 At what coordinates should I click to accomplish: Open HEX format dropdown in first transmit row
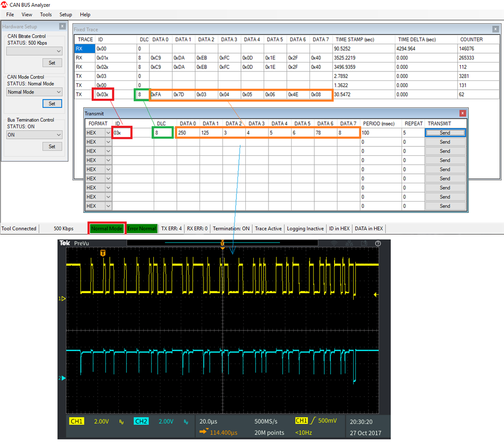[x=108, y=133]
